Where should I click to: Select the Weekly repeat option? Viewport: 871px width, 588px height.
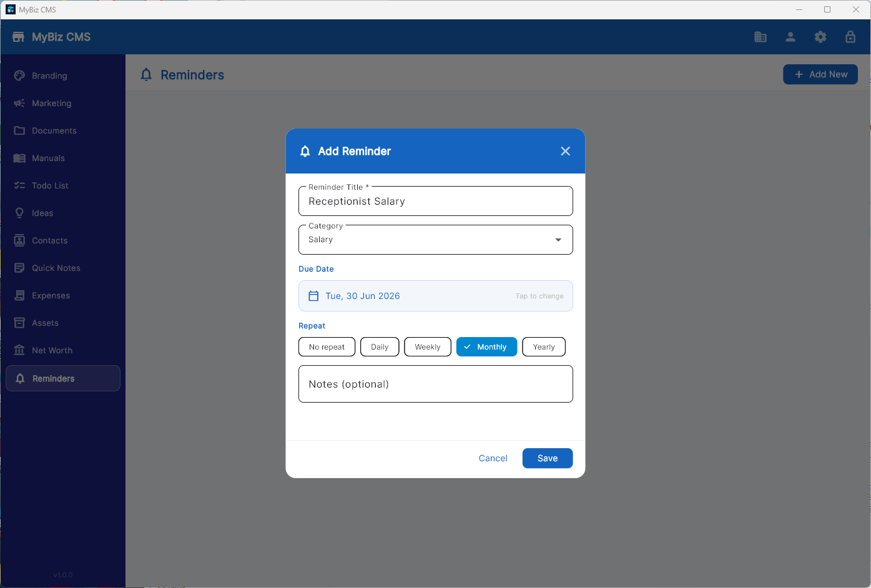pyautogui.click(x=428, y=347)
